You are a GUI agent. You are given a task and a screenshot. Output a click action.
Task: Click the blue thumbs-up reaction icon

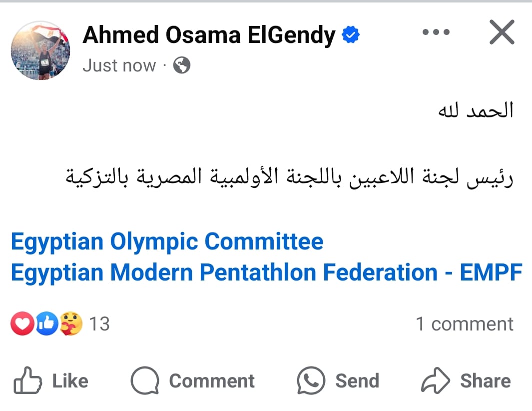click(x=46, y=324)
